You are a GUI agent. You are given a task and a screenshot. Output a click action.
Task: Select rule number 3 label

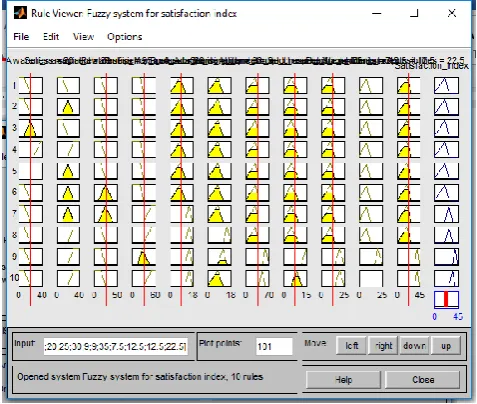14,128
